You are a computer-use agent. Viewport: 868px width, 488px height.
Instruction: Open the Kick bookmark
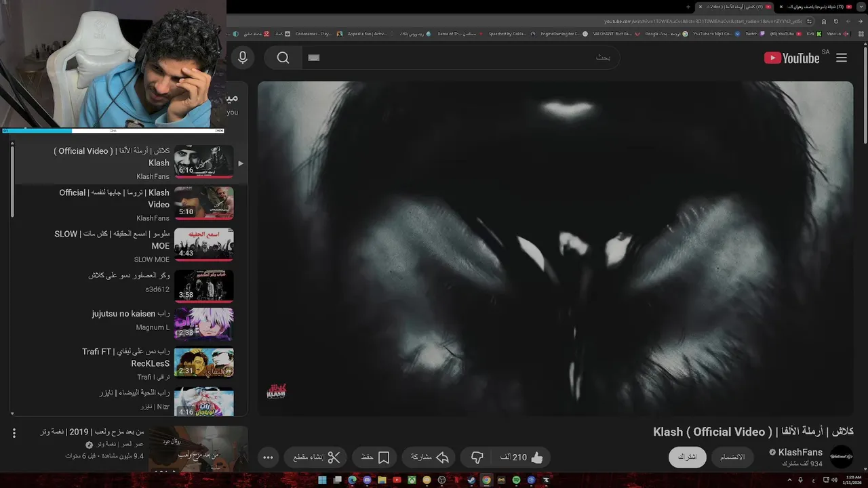pos(814,34)
